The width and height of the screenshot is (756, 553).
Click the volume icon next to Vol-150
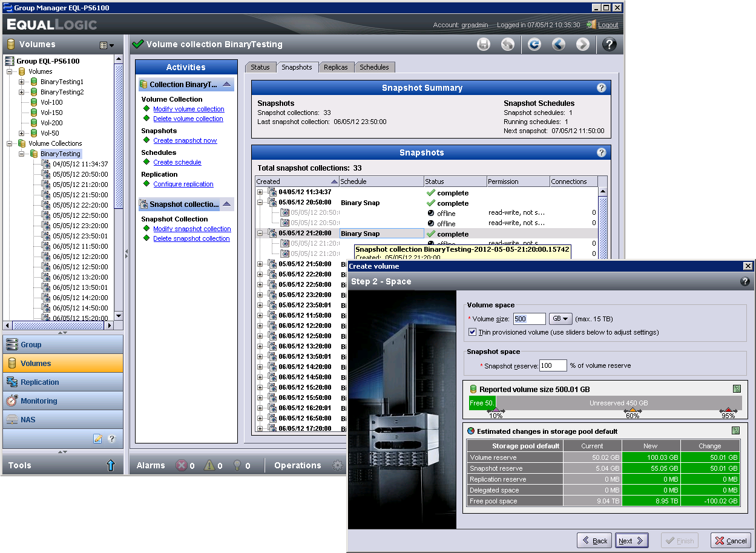pos(34,113)
